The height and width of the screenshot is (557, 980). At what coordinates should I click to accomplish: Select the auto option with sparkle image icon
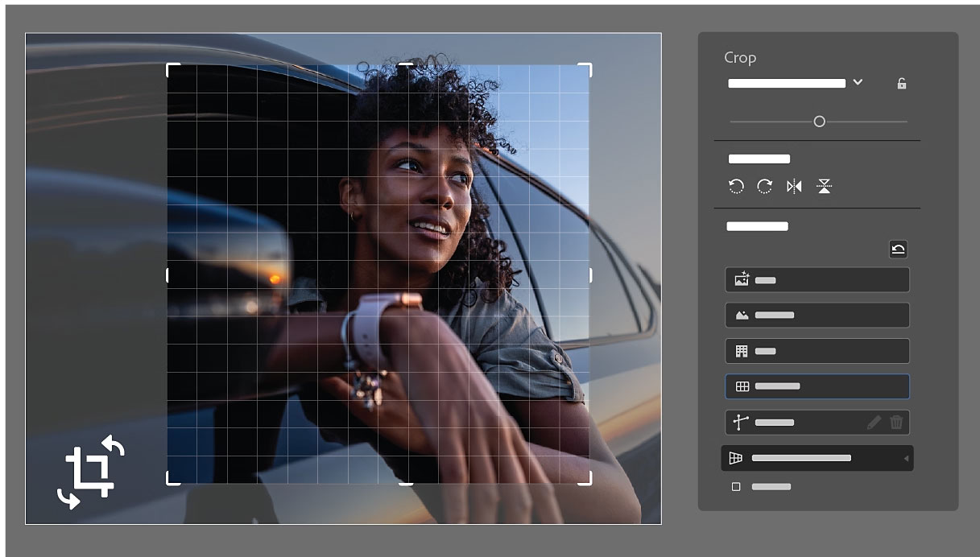(x=817, y=280)
